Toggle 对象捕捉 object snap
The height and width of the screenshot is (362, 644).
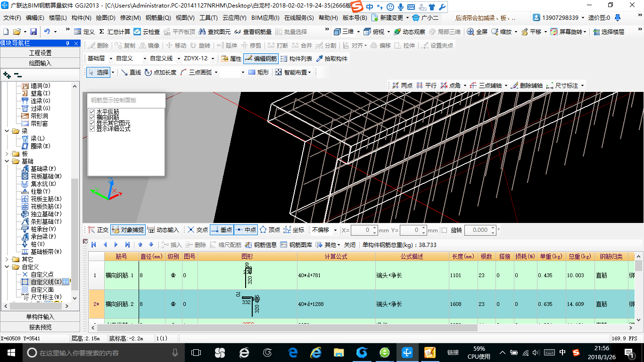[x=128, y=230]
